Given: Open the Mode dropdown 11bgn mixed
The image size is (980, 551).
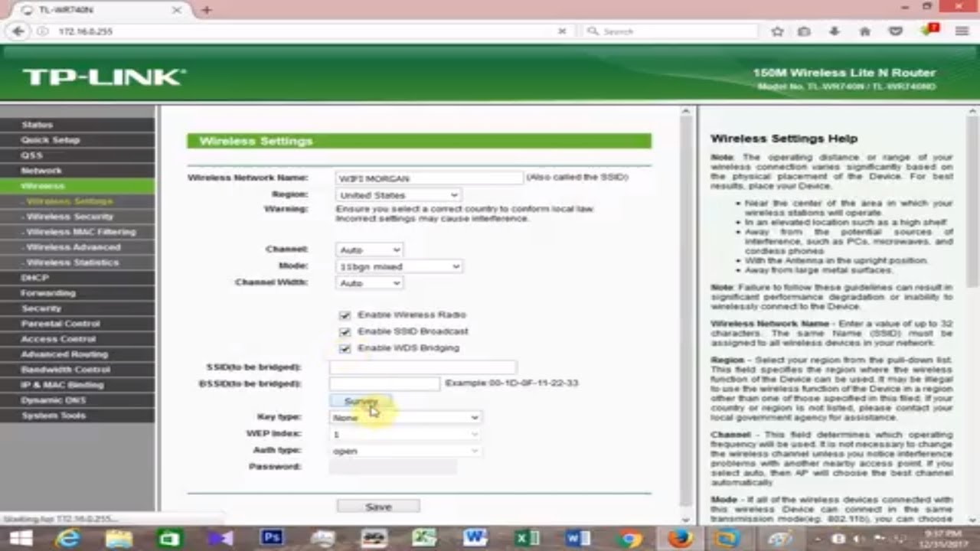Looking at the screenshot, I should click(399, 266).
